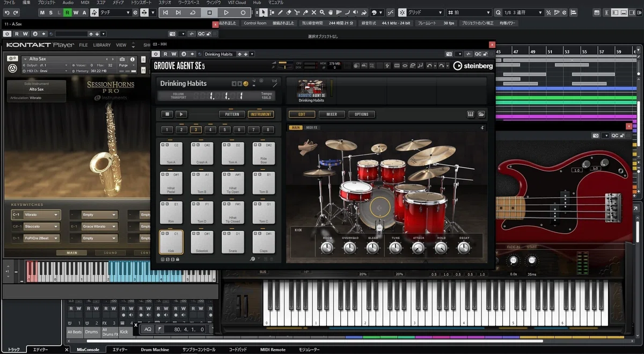The width and height of the screenshot is (644, 354).
Task: Switch Groove Agent pads to INSTRUMENT mode
Action: (261, 114)
